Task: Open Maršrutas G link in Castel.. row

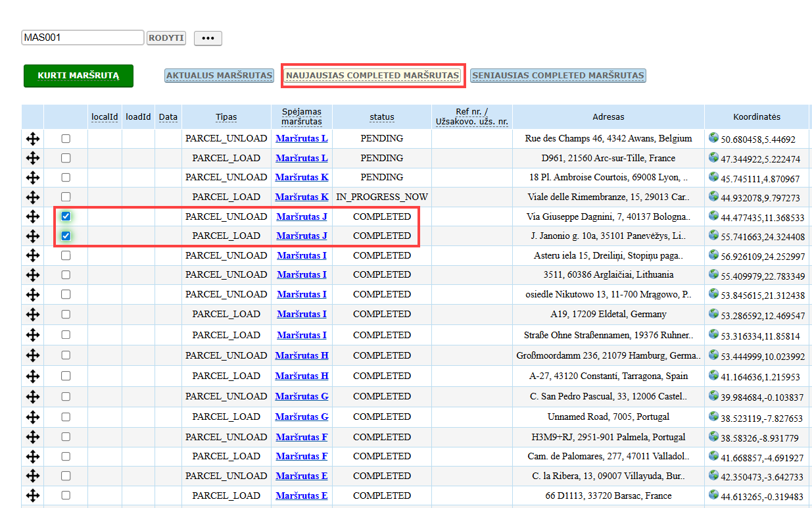Action: (302, 396)
